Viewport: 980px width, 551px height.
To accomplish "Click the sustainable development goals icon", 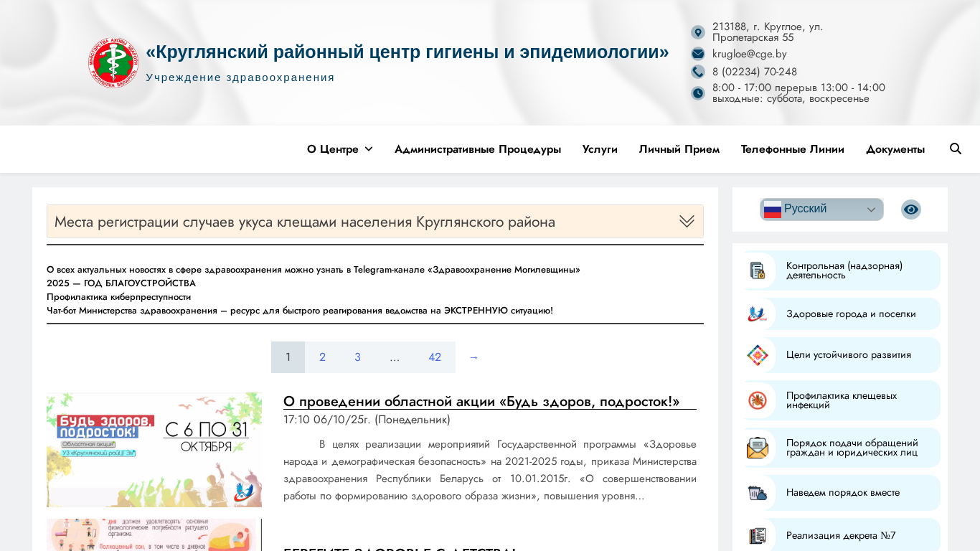I will point(758,355).
